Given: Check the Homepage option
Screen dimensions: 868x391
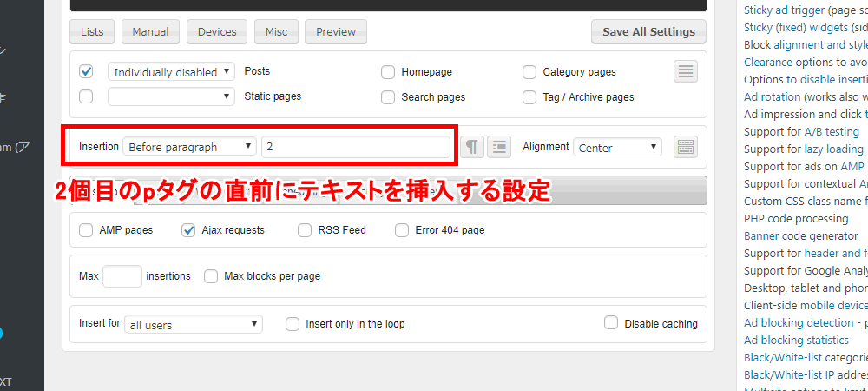Looking at the screenshot, I should pyautogui.click(x=388, y=72).
